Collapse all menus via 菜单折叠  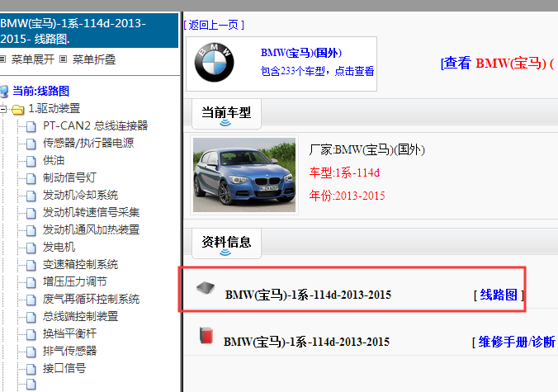(94, 59)
